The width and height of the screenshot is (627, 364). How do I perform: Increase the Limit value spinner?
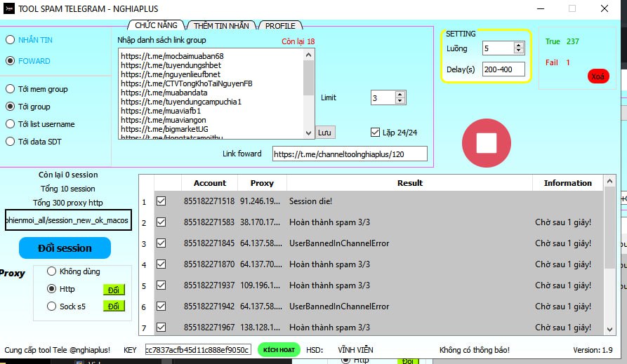400,95
